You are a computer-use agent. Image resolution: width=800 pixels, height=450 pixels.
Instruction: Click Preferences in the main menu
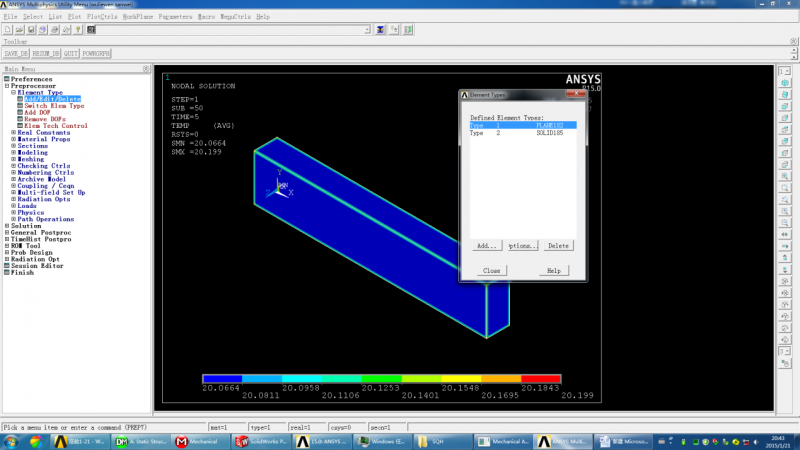coord(31,79)
